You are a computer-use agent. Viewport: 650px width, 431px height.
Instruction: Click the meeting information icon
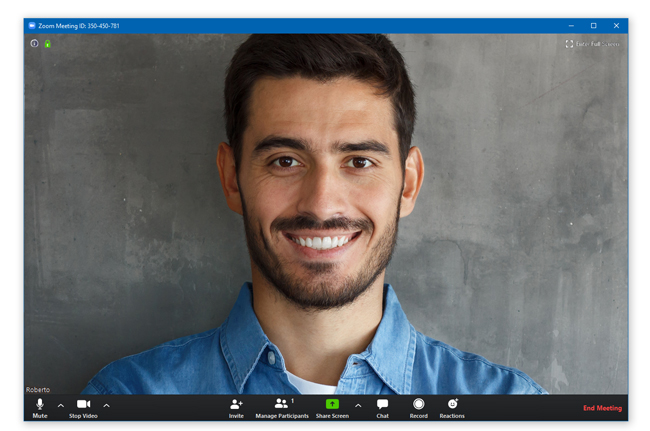pyautogui.click(x=34, y=43)
